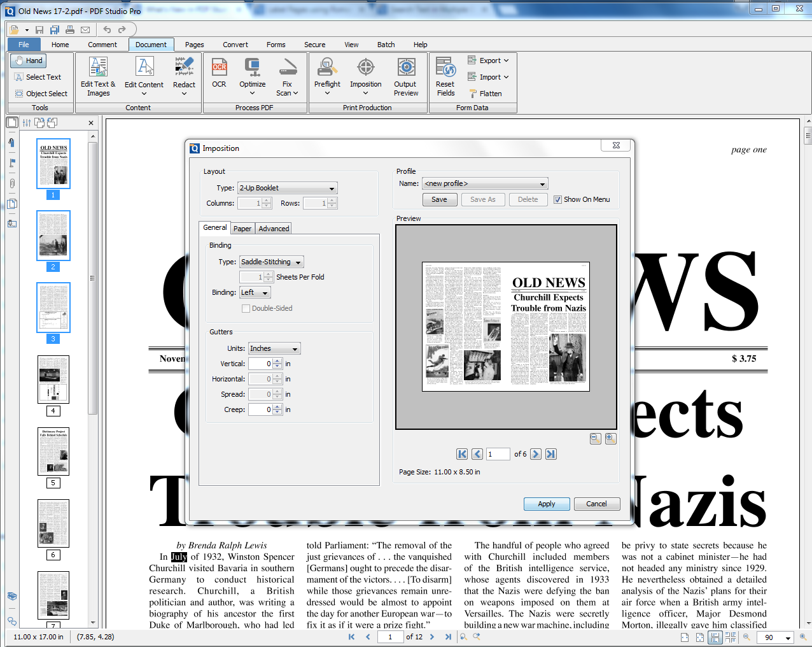812x647 pixels.
Task: Go to next sheet in imposition preview
Action: [x=536, y=454]
